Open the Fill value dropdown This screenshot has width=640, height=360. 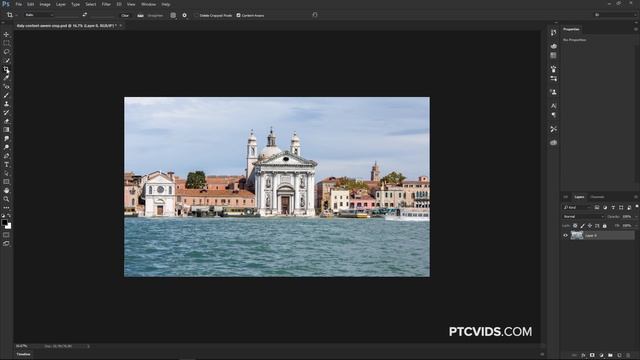(x=637, y=226)
